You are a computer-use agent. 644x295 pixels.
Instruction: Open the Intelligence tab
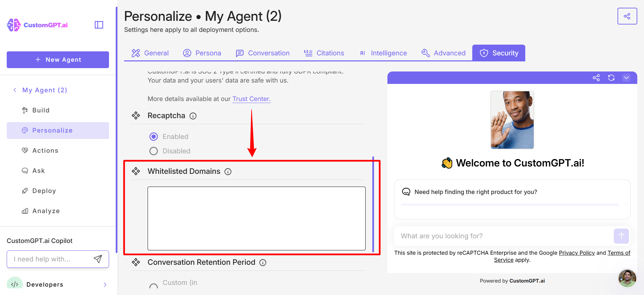pyautogui.click(x=383, y=53)
